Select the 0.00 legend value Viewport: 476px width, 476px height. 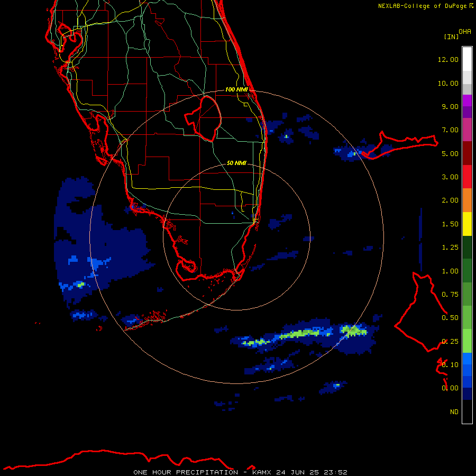click(450, 388)
